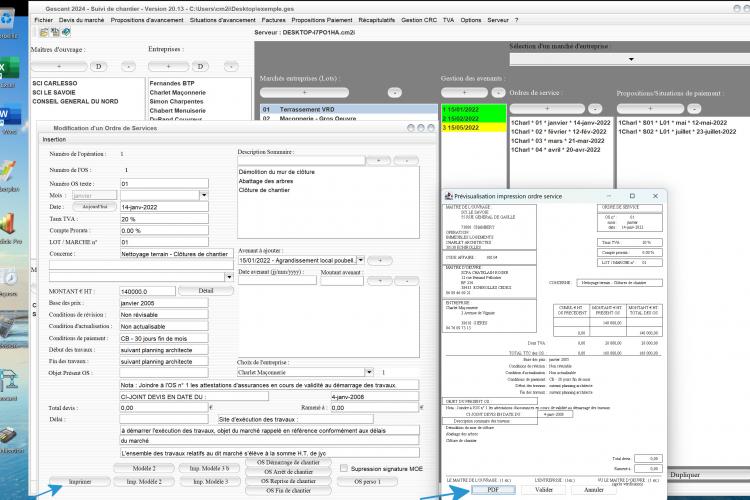Open the TVA menu
The image size is (750, 500).
[448, 20]
